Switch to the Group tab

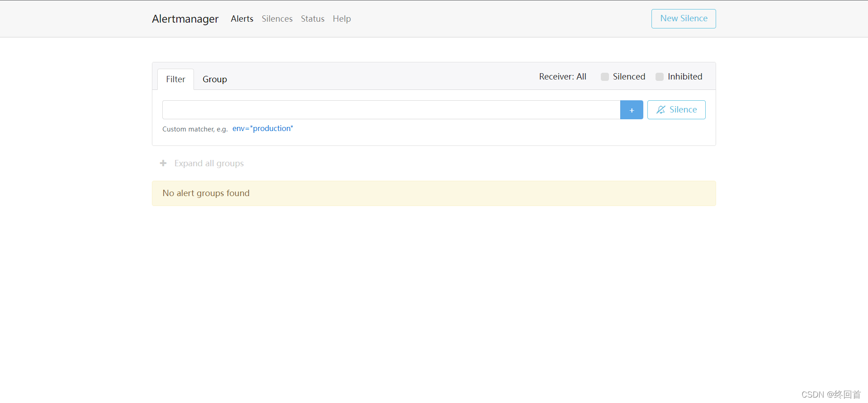pos(215,80)
